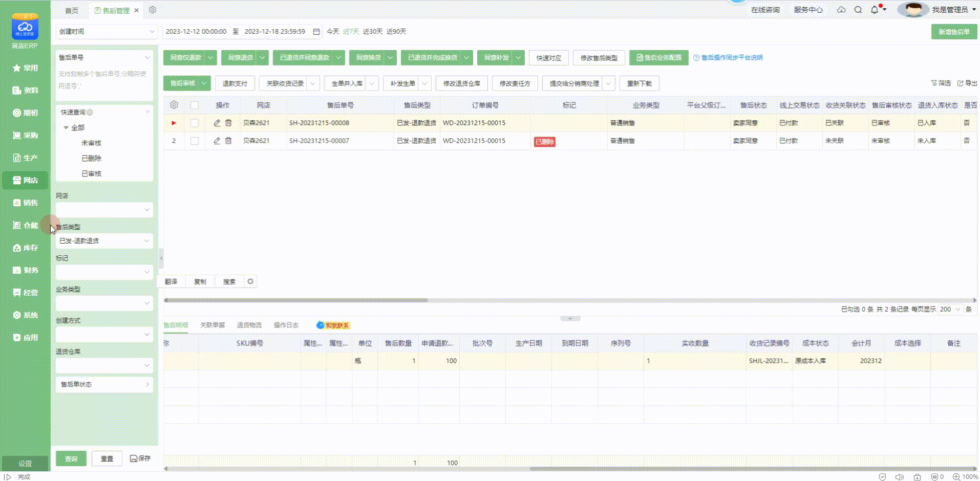Expand the 售后类型 dropdown filter
This screenshot has width=980, height=481.
click(104, 240)
